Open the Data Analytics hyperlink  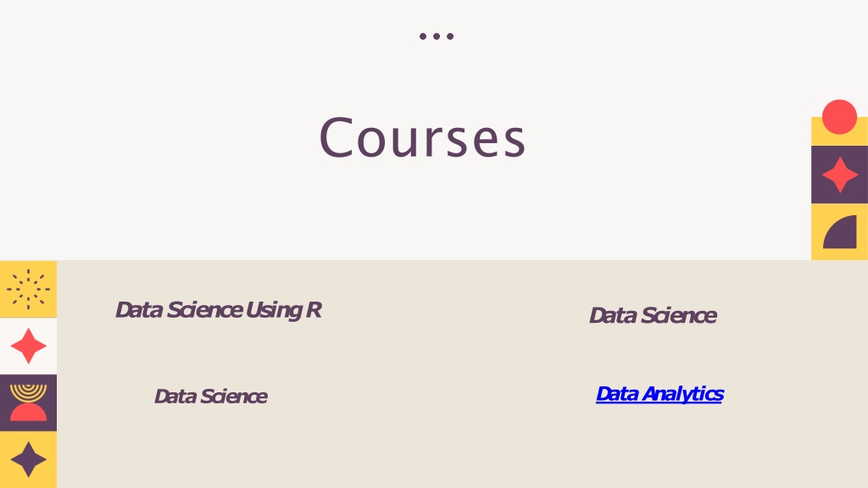coord(659,394)
